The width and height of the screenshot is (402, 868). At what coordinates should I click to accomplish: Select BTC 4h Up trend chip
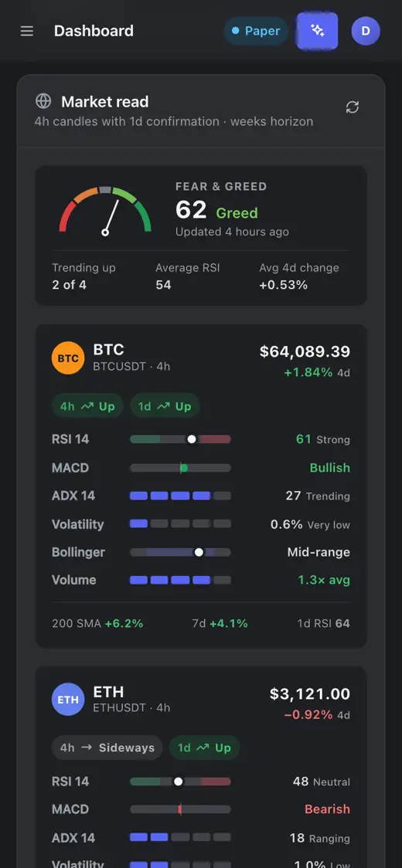tap(87, 406)
